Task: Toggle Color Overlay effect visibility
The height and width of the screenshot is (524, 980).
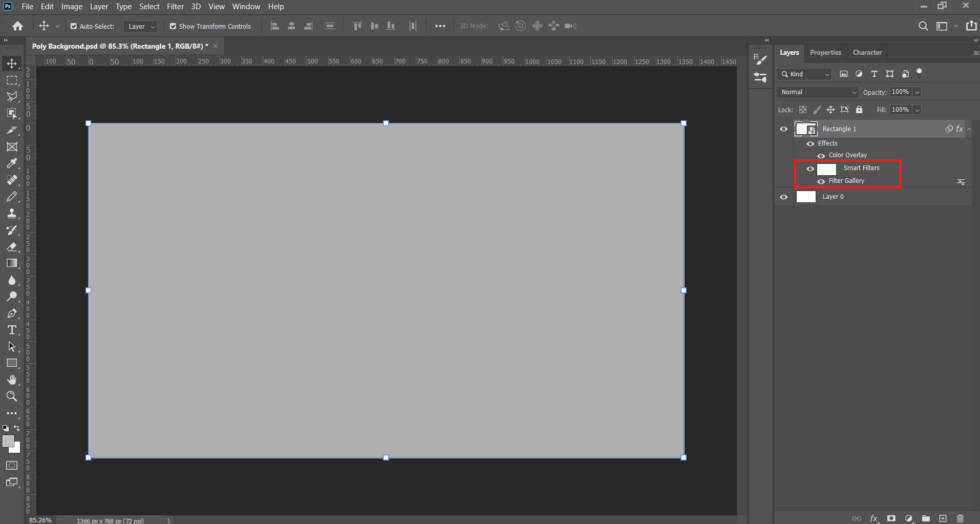Action: 821,155
